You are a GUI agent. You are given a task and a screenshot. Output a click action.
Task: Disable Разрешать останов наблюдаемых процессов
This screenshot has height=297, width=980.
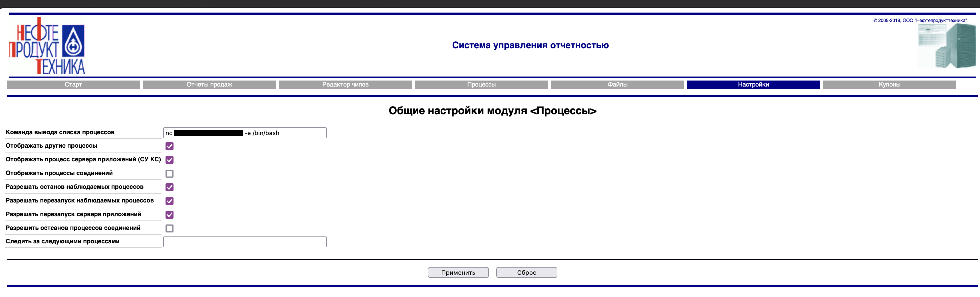tap(170, 187)
